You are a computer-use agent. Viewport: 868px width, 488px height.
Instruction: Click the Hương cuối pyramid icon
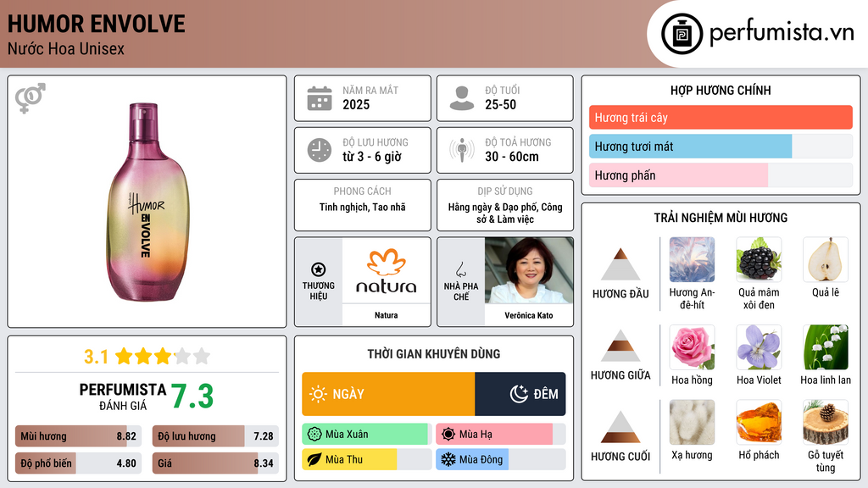[620, 427]
